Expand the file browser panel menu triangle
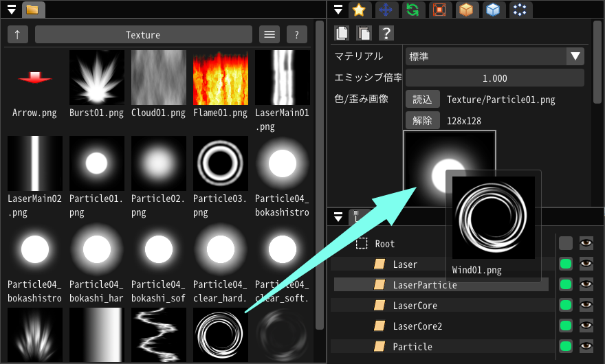Image resolution: width=605 pixels, height=364 pixels. (x=12, y=10)
